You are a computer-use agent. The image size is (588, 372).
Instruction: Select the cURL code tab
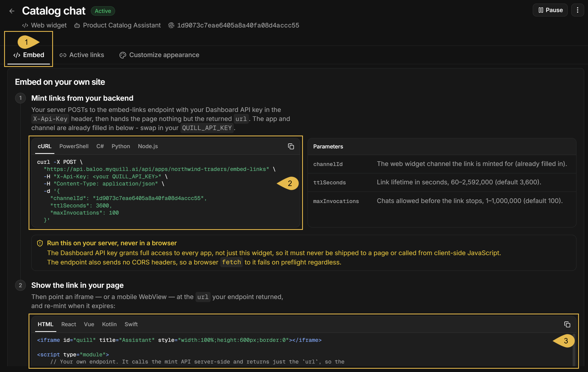tap(44, 146)
